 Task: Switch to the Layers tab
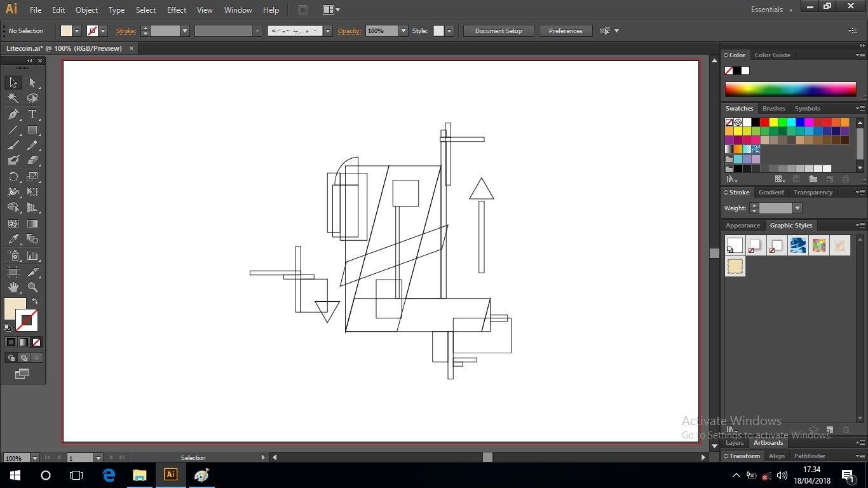pos(735,443)
